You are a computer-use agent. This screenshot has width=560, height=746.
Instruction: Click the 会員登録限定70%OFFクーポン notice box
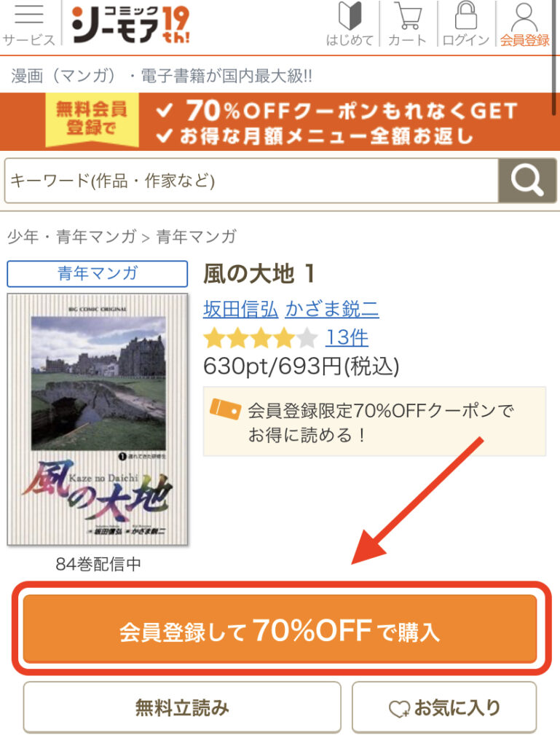(x=374, y=422)
